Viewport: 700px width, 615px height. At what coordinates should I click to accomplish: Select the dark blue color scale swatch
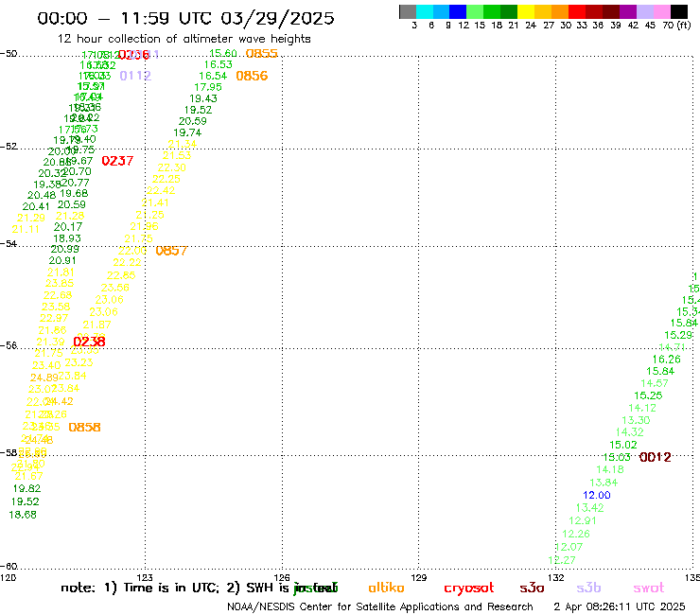click(x=458, y=11)
